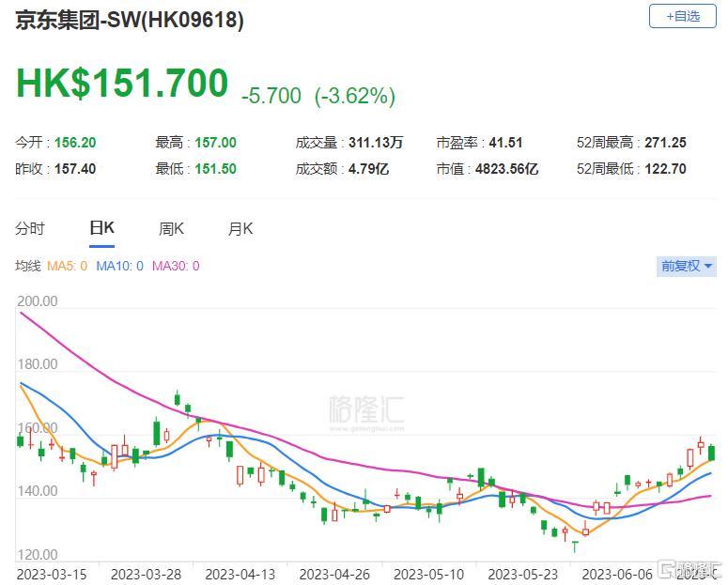Expand the 前复权 adjustment dropdown
The width and height of the screenshot is (728, 585).
click(x=686, y=266)
